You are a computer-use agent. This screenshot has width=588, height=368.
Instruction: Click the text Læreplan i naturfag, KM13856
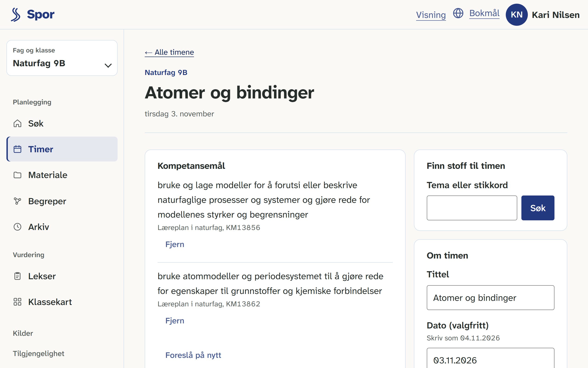point(209,227)
